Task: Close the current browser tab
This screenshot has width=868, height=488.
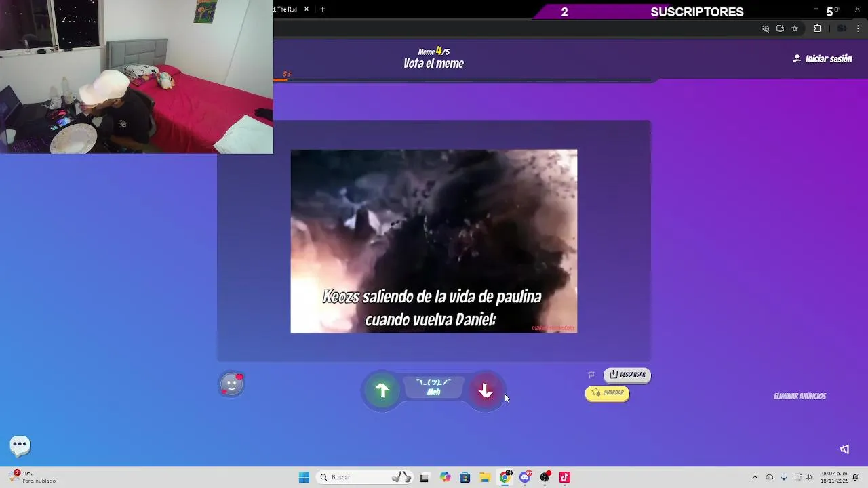Action: [x=307, y=9]
